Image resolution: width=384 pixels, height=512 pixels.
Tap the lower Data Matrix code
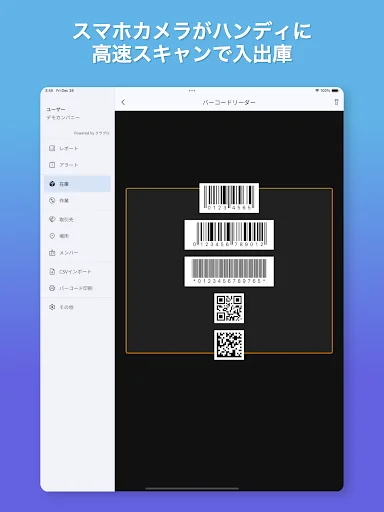229,345
